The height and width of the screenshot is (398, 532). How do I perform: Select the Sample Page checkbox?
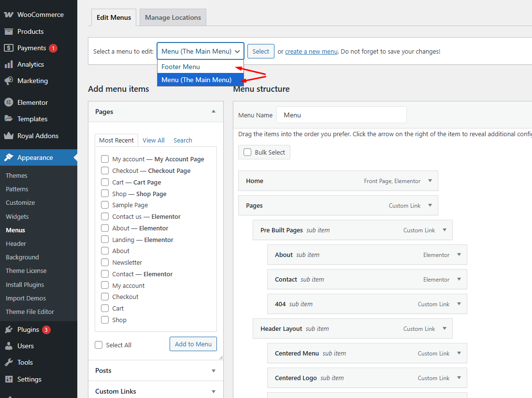105,205
